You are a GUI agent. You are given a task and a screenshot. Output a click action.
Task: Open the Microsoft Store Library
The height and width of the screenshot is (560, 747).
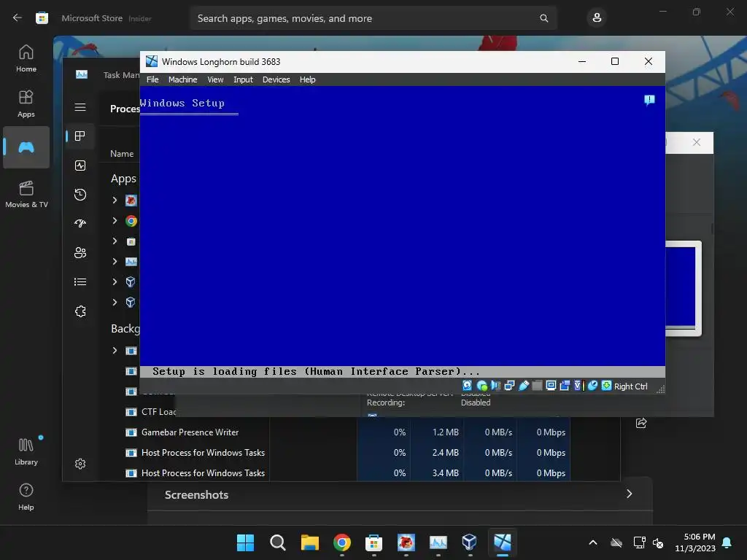(x=26, y=451)
